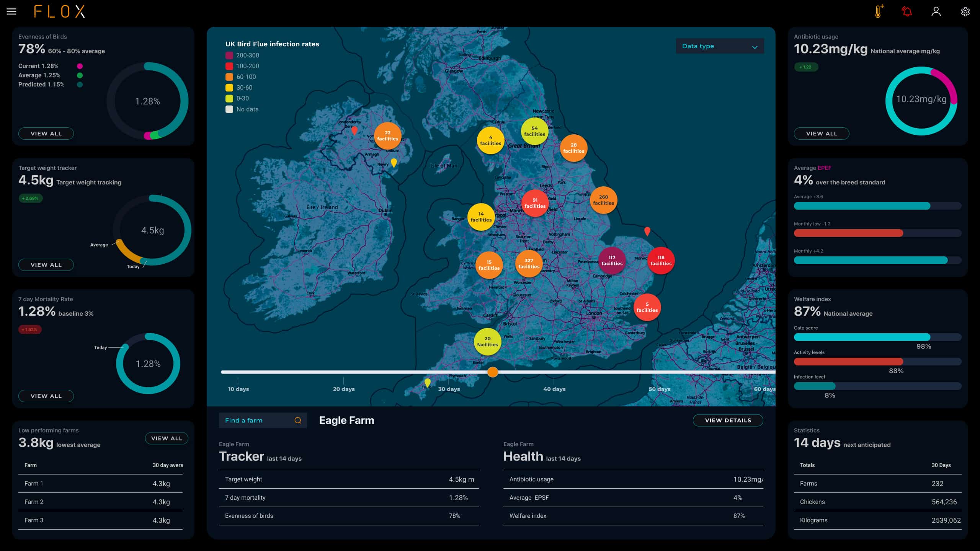The height and width of the screenshot is (551, 980).
Task: Open the user profile icon
Action: pos(936,11)
